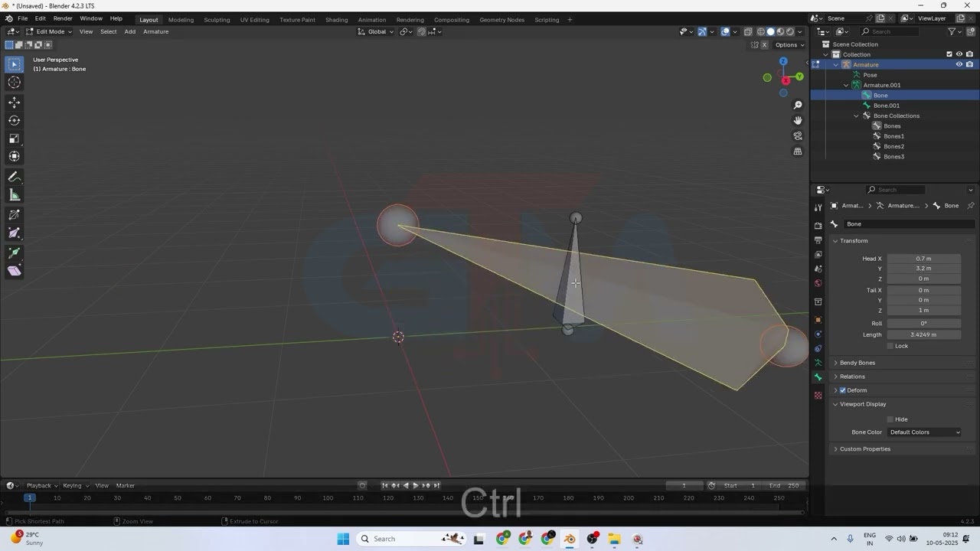This screenshot has width=980, height=551.
Task: Select the Bone Size tool
Action: pyautogui.click(x=14, y=233)
